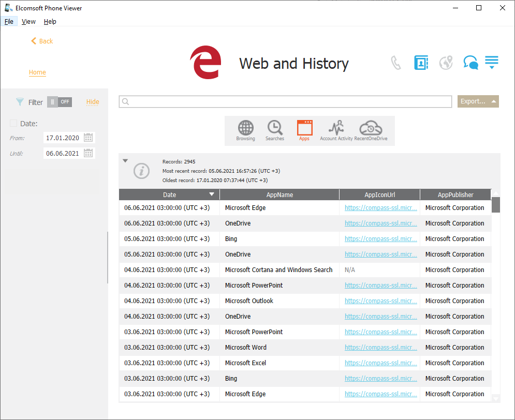Select the Searches magnifier tab
The width and height of the screenshot is (515, 420).
click(275, 130)
